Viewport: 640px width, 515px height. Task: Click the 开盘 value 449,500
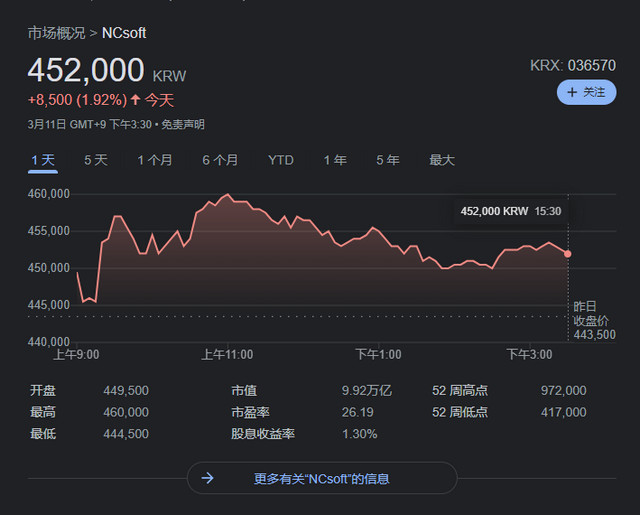click(126, 391)
